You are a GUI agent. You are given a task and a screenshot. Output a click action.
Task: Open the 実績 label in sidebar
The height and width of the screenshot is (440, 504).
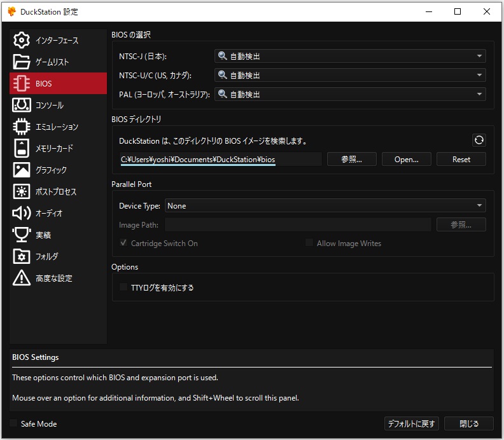click(43, 235)
